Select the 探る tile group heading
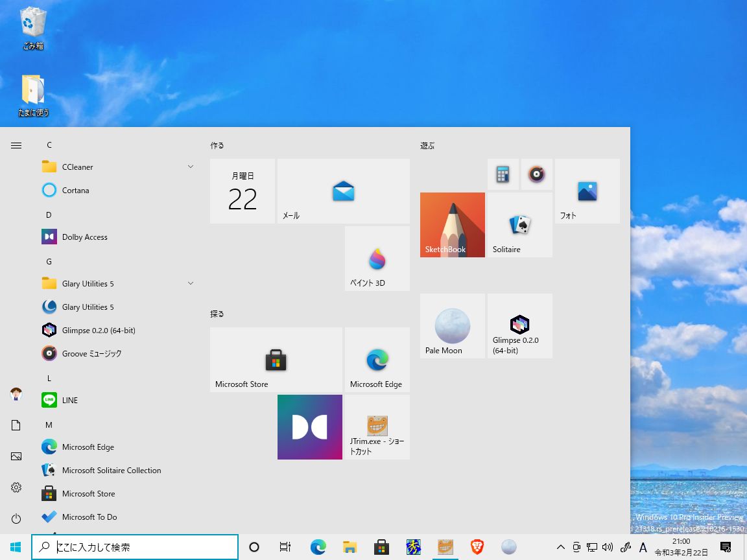 click(x=217, y=314)
